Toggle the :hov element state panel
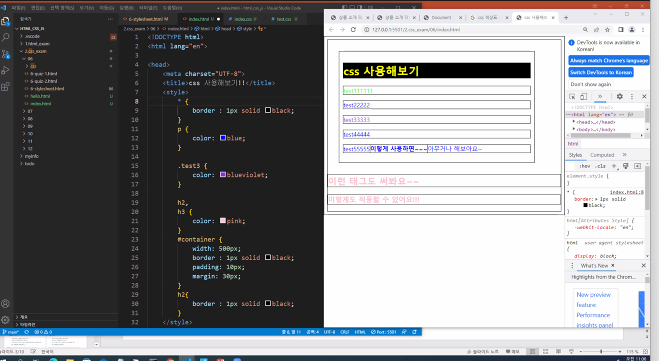659x361 pixels. coord(585,166)
